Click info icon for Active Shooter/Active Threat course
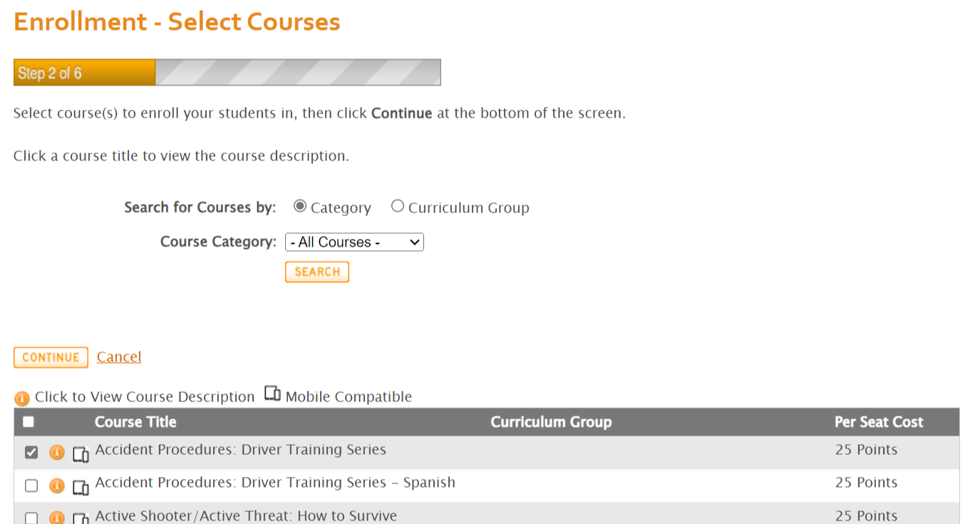This screenshot has width=980, height=524. pos(57,518)
